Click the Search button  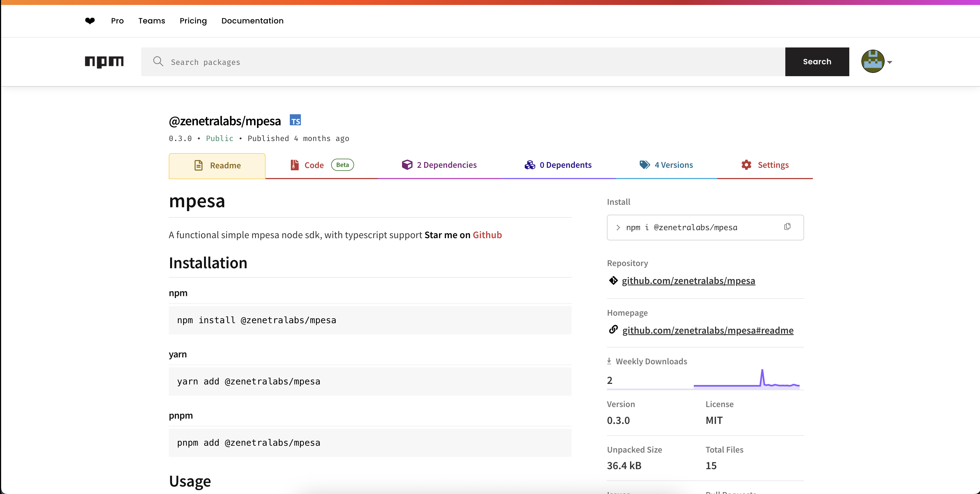pos(817,62)
